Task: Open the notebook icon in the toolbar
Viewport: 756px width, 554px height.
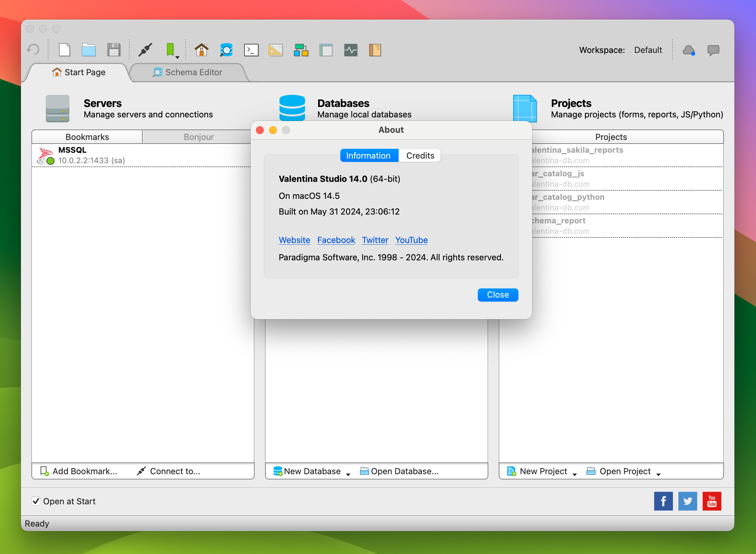Action: click(375, 50)
